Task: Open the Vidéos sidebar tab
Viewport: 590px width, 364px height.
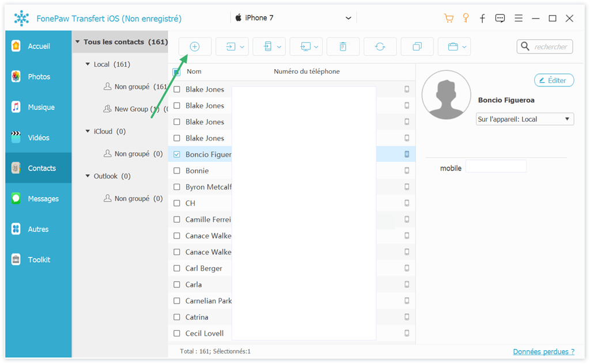Action: pyautogui.click(x=39, y=138)
